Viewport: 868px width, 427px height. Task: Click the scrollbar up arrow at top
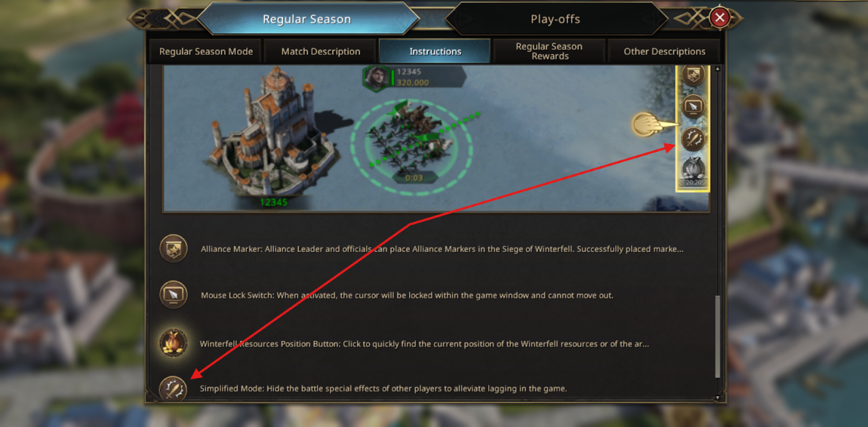[x=717, y=68]
